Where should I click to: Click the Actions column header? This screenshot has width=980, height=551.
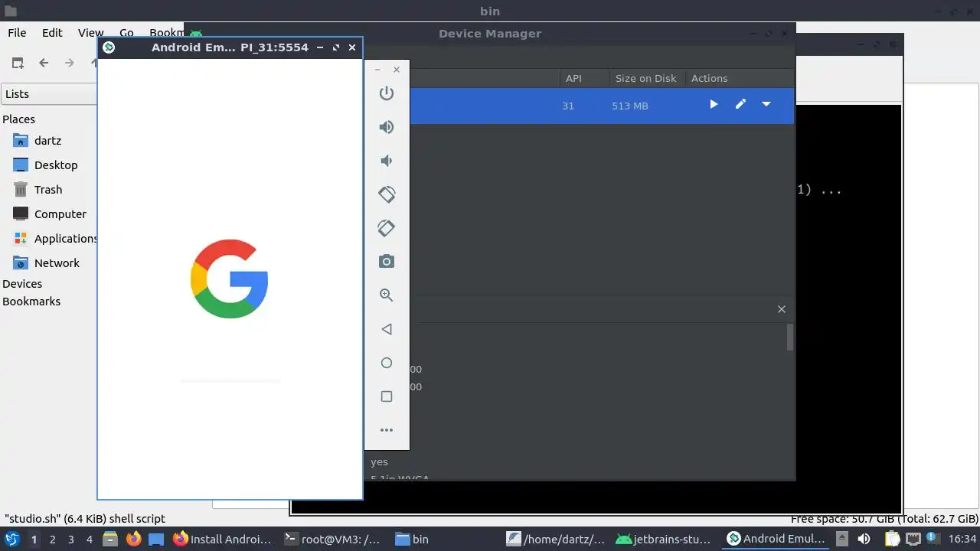click(709, 78)
